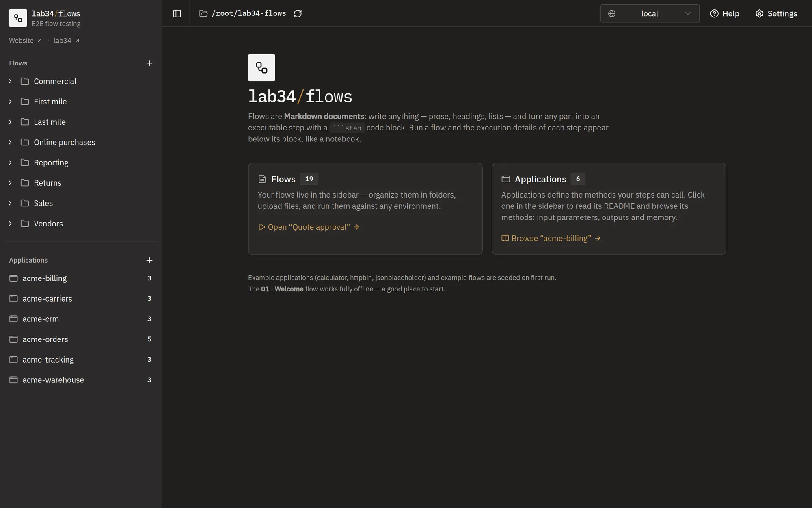Expand the Last mile folder chevron

click(10, 122)
